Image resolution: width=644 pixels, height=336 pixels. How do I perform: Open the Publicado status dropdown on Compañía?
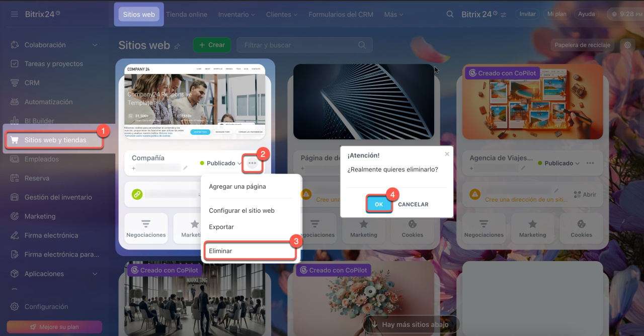[220, 163]
